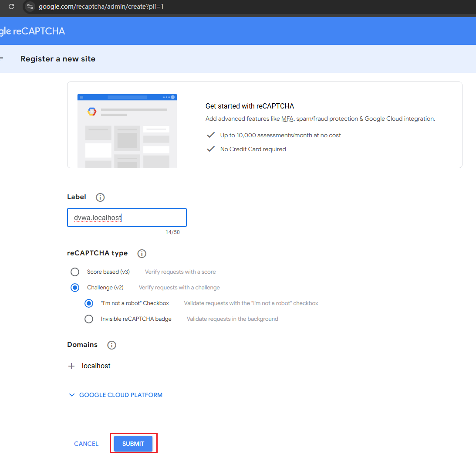Click the info icon next to Domains
This screenshot has height=455, width=476.
[111, 345]
